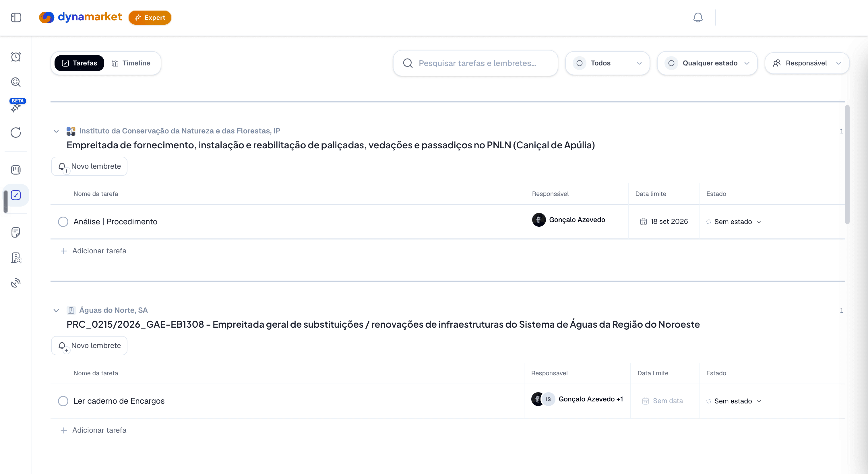
Task: Collapse the Instituto da Conservação group
Action: pyautogui.click(x=56, y=131)
